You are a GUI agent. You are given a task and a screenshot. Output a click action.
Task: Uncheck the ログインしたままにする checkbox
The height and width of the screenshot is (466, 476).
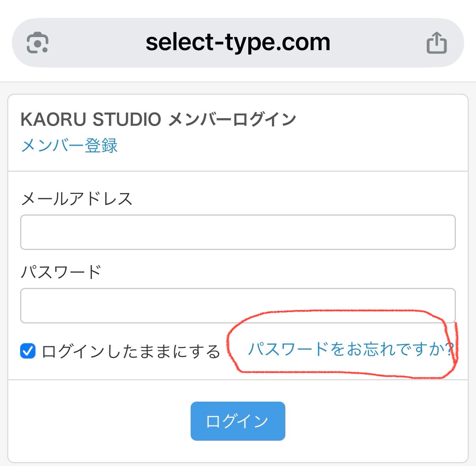click(x=28, y=351)
